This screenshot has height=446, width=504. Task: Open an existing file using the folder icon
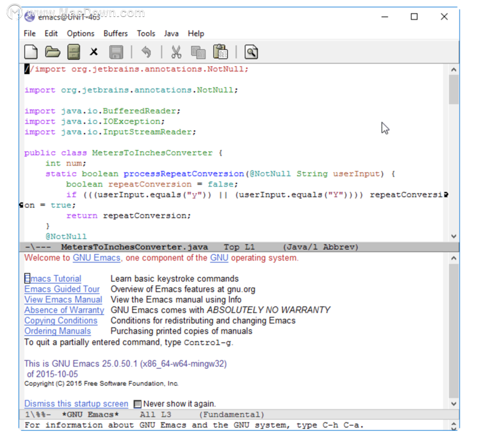click(x=52, y=52)
